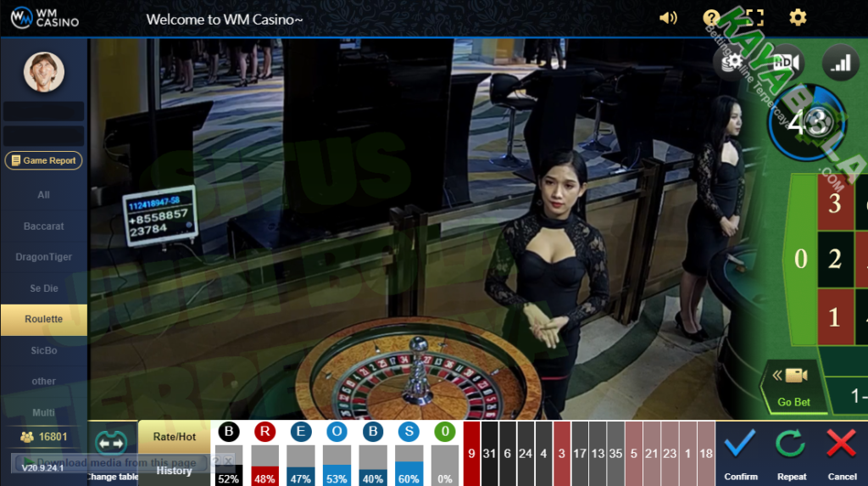Viewport: 868px width, 486px height.
Task: Toggle HD video quality icon
Action: 787,62
